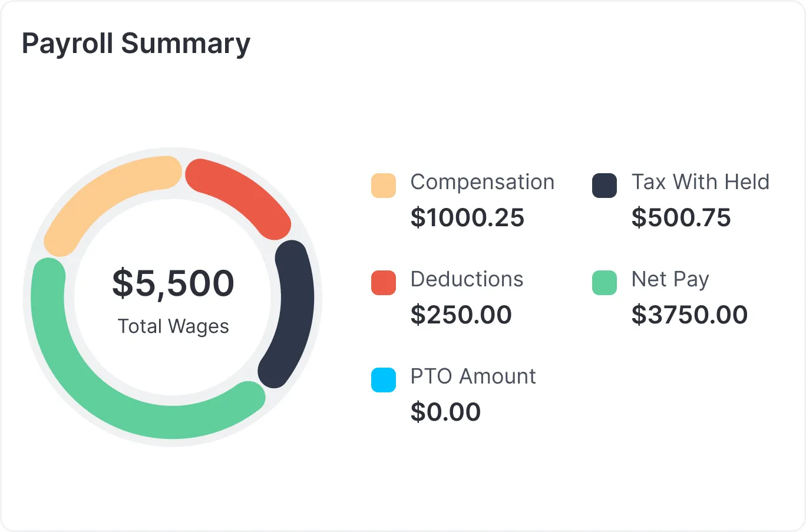
Task: Click the $1000.25 compensation amount
Action: pyautogui.click(x=467, y=218)
